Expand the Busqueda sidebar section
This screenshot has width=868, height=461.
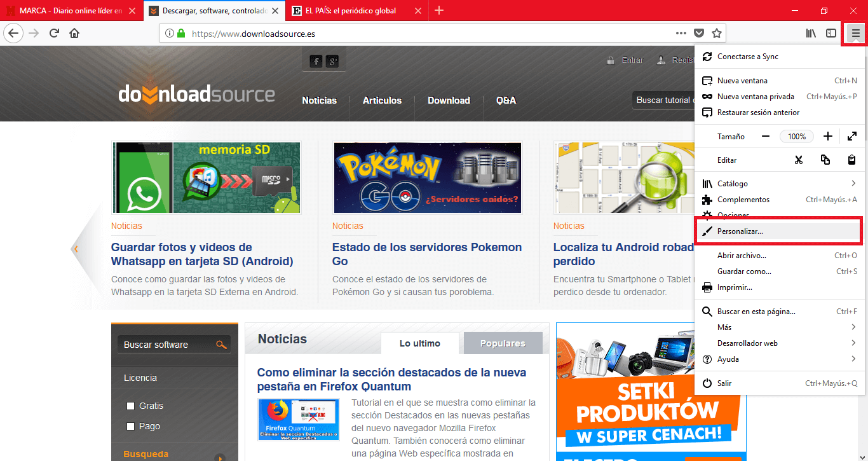pyautogui.click(x=220, y=458)
